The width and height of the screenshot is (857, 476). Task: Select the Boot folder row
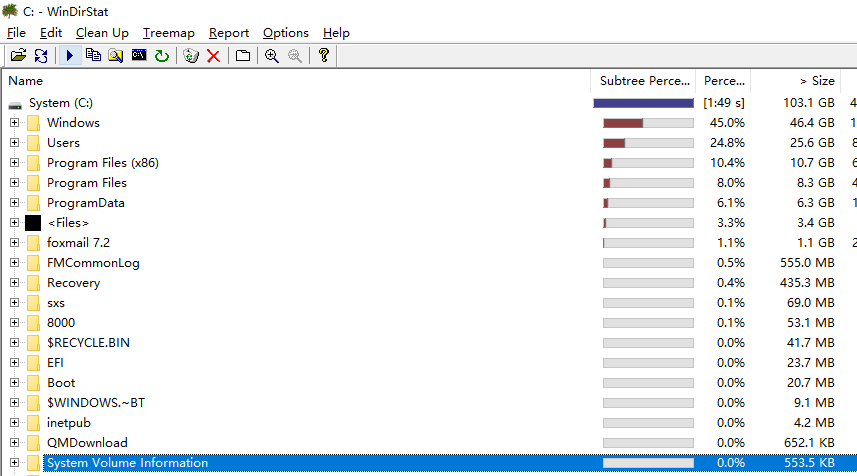[61, 383]
